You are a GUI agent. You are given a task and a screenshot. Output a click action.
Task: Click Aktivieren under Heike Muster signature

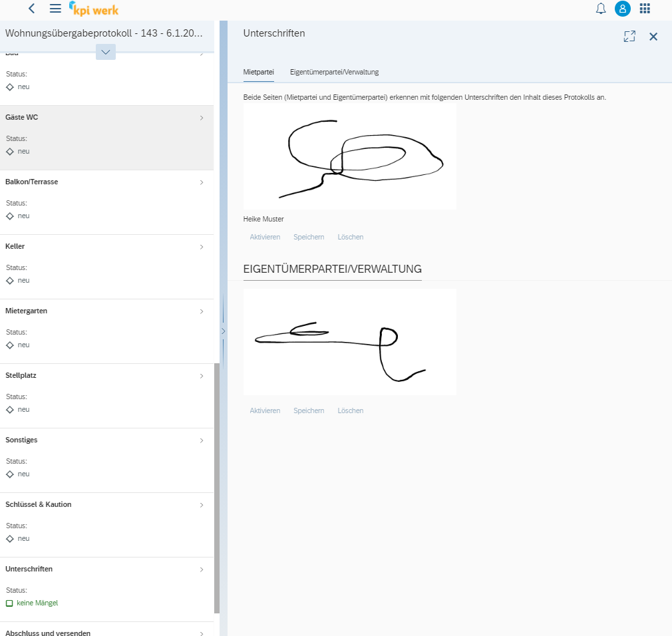click(265, 237)
